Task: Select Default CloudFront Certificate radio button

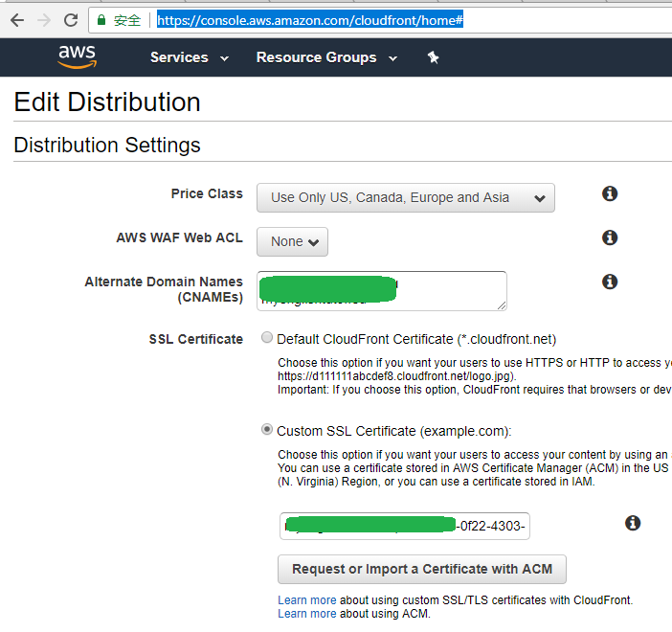Action: [x=267, y=338]
